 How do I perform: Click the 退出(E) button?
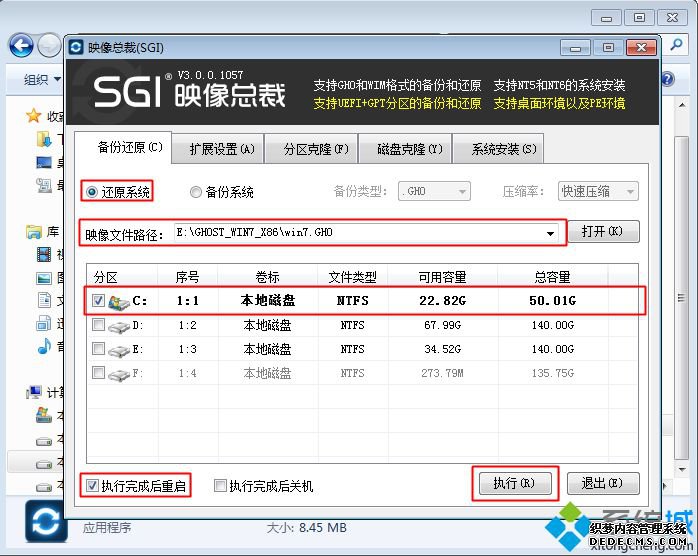[603, 483]
